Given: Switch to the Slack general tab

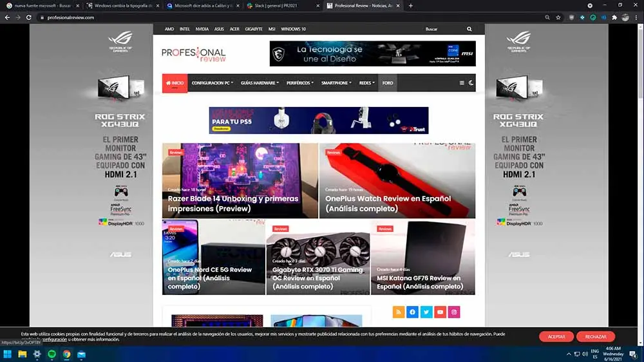Looking at the screenshot, I should pyautogui.click(x=283, y=6).
